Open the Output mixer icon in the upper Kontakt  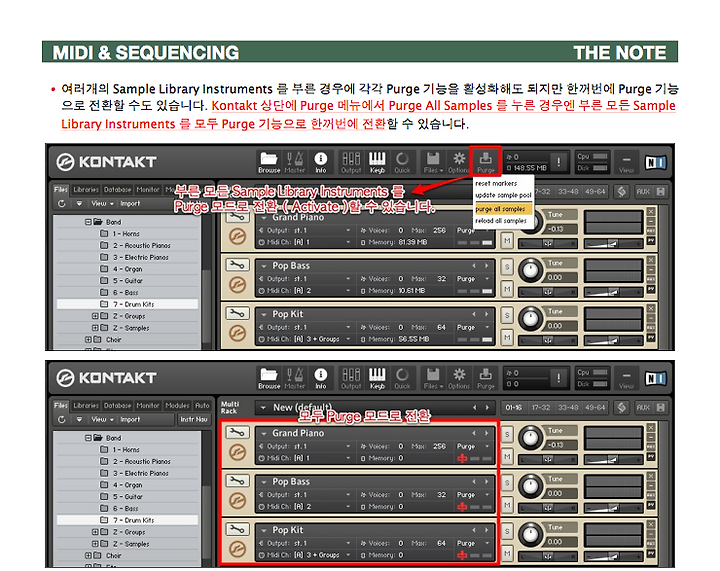click(x=351, y=162)
